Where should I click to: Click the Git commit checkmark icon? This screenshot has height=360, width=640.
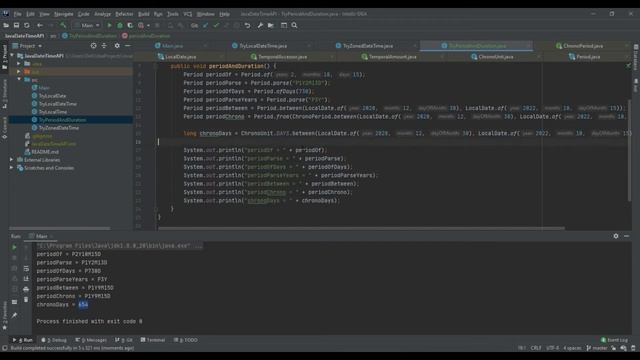tap(216, 25)
